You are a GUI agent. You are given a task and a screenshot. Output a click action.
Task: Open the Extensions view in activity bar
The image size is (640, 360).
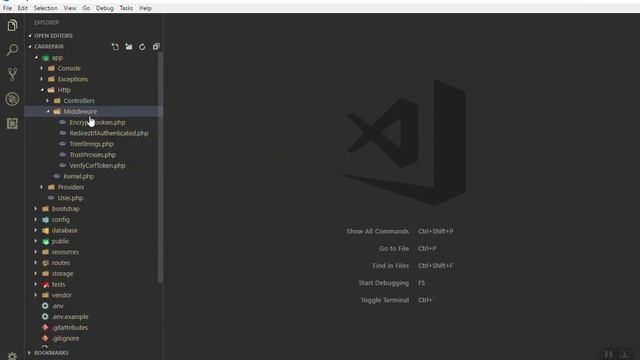coord(12,123)
